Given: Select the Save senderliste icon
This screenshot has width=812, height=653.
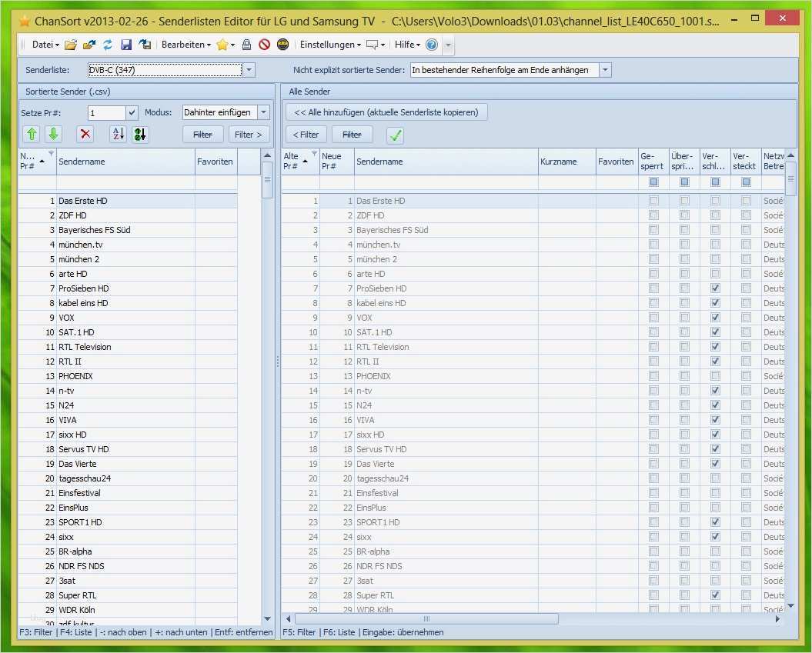Looking at the screenshot, I should point(126,45).
